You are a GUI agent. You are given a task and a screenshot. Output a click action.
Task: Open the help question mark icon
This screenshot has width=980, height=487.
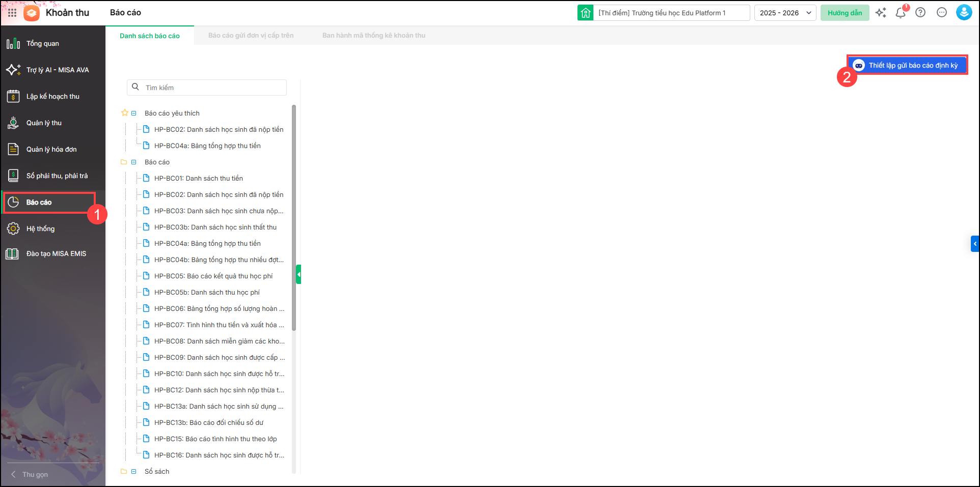920,13
